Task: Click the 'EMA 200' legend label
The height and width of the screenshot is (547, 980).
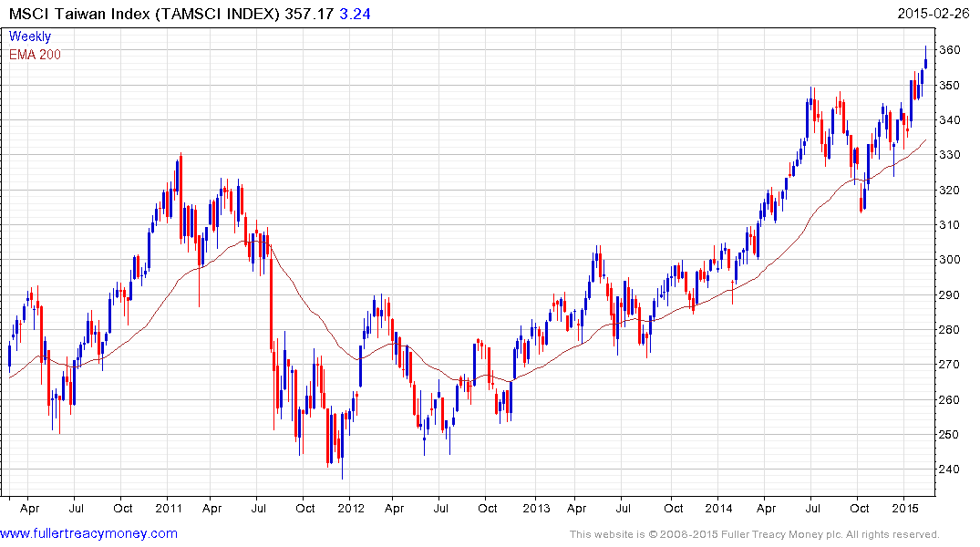Action: pyautogui.click(x=35, y=55)
